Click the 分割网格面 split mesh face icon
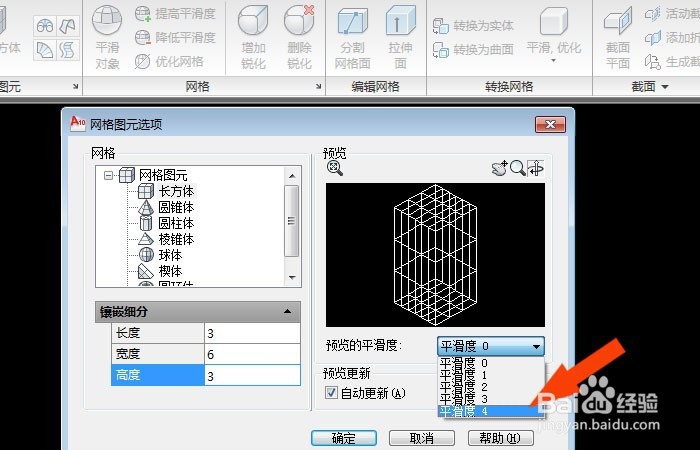700x450 pixels. (352, 21)
